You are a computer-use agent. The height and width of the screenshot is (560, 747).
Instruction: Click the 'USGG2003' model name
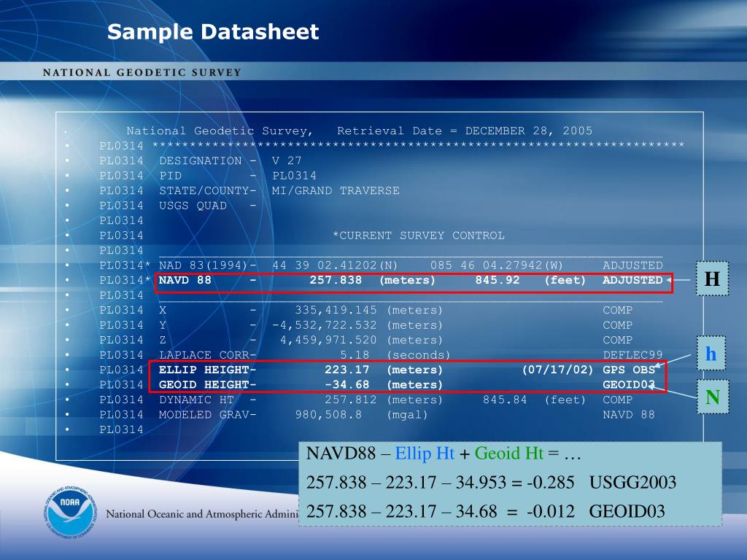tap(632, 483)
